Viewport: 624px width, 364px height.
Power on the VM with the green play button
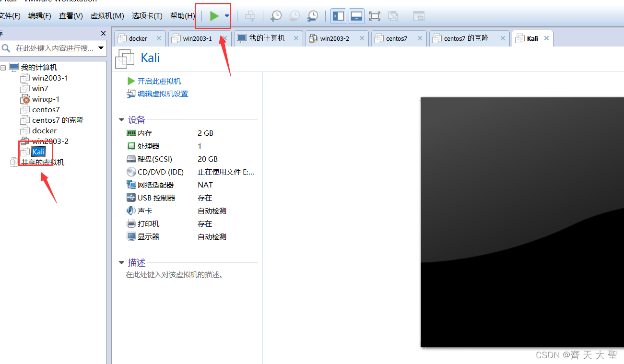coord(214,16)
